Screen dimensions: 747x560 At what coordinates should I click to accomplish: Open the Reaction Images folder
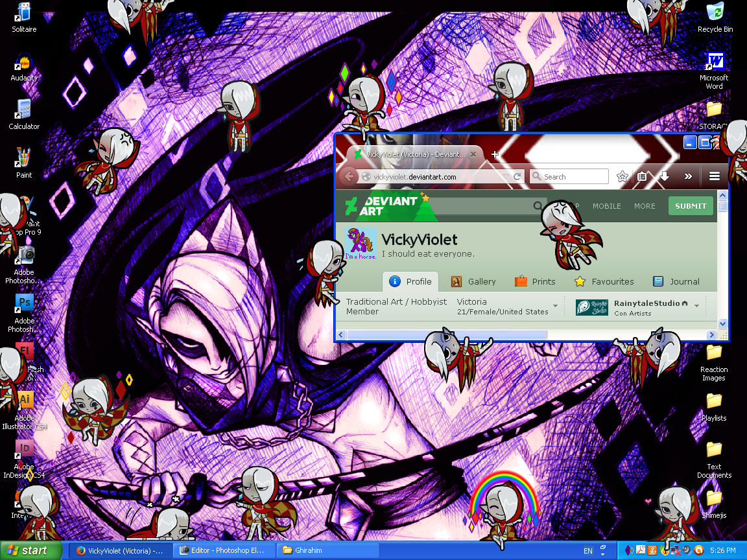(714, 363)
